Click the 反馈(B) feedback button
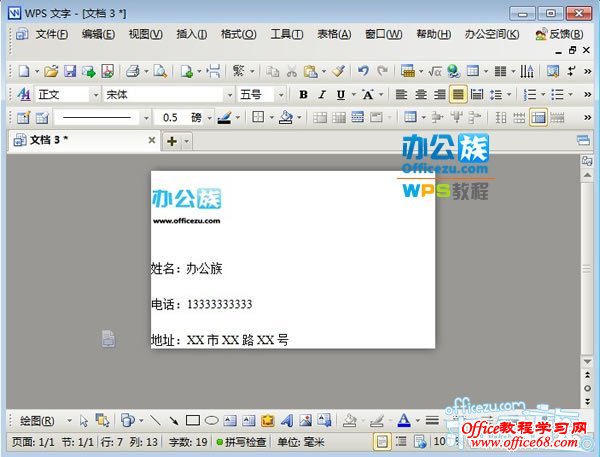Image resolution: width=600 pixels, height=457 pixels. pyautogui.click(x=559, y=34)
